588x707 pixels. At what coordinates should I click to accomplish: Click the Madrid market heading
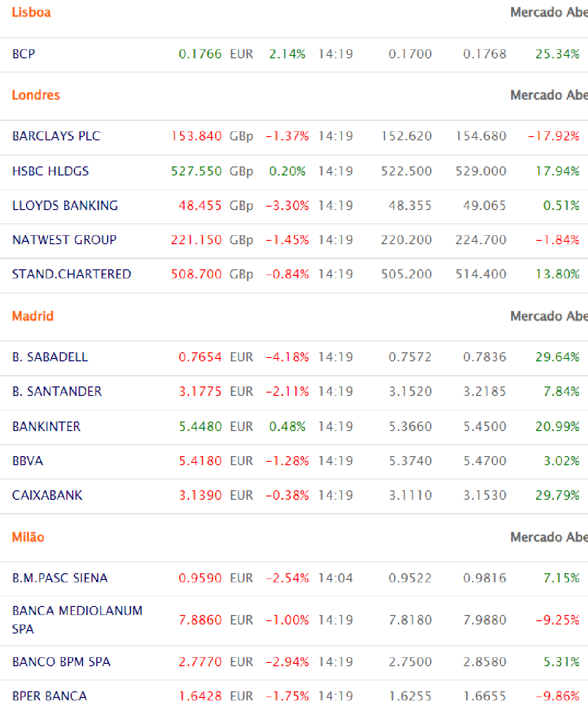coord(33,316)
